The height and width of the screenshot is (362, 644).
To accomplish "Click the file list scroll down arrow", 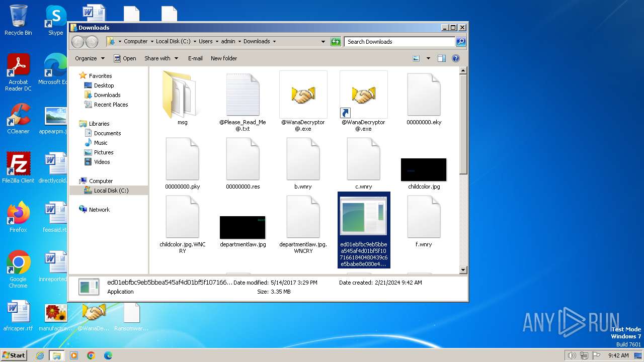I will point(463,270).
